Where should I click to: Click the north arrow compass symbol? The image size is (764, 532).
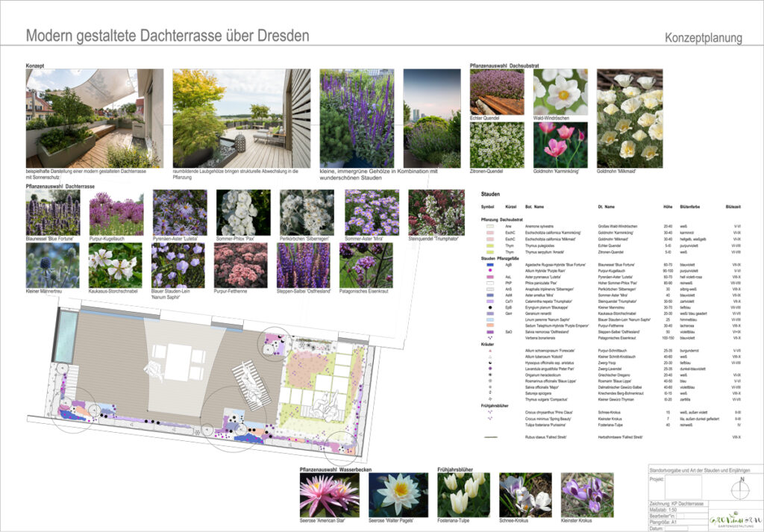click(739, 489)
